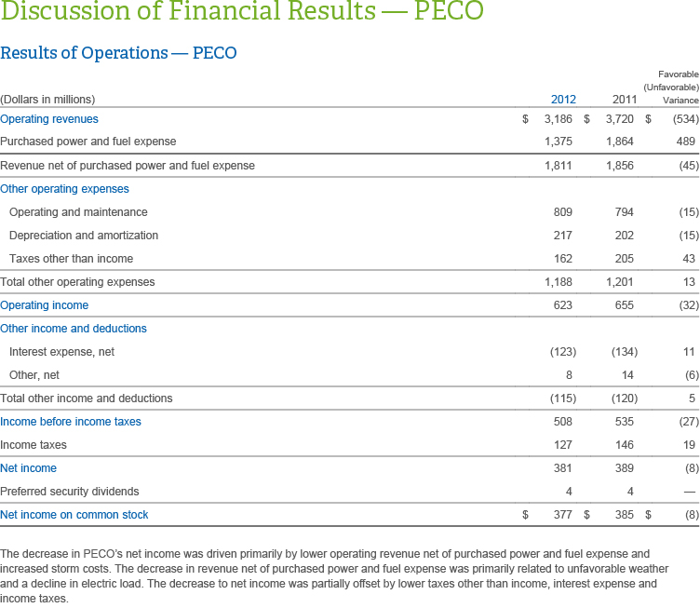This screenshot has height=608, width=700.
Task: Select the 3,186 operating revenues value
Action: tap(559, 119)
